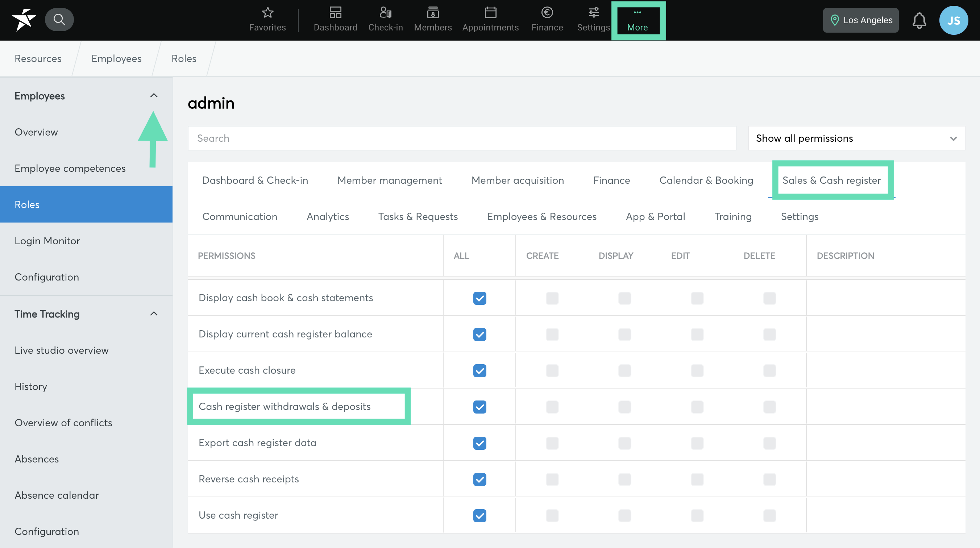Open Live studio overview
This screenshot has width=980, height=548.
[x=86, y=350]
